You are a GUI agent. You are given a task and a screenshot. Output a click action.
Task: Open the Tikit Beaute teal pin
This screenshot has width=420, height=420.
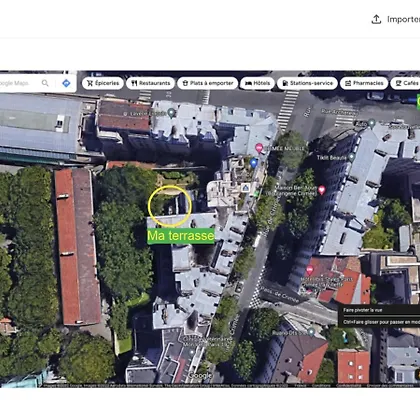[351, 157]
